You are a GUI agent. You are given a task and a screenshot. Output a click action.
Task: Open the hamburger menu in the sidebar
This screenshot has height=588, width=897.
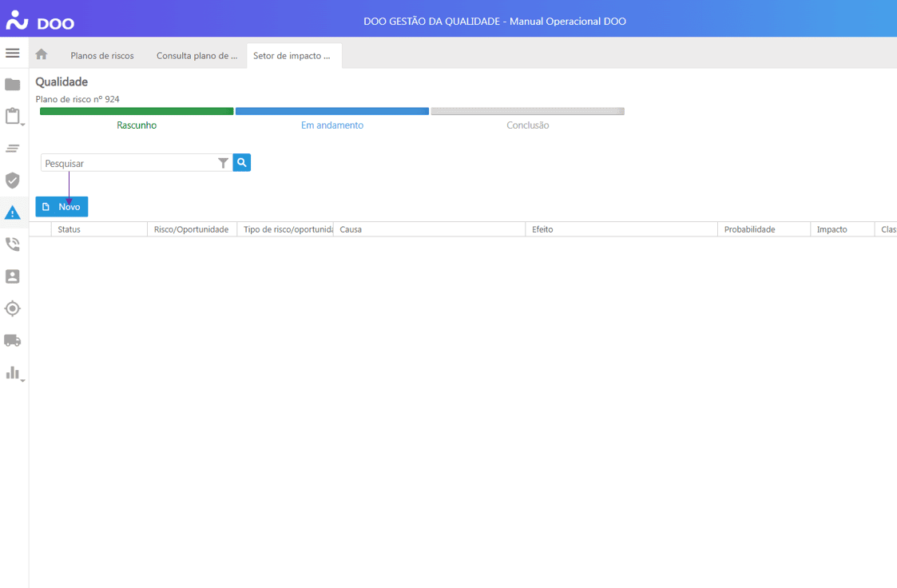12,54
